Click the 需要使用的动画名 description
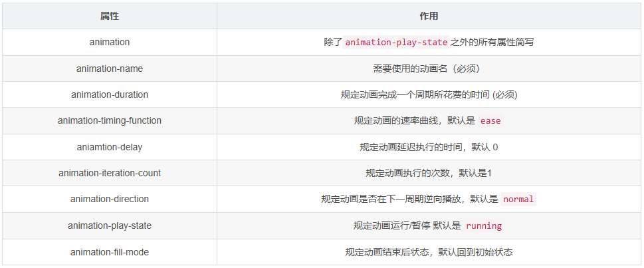The width and height of the screenshot is (644, 268). (426, 68)
